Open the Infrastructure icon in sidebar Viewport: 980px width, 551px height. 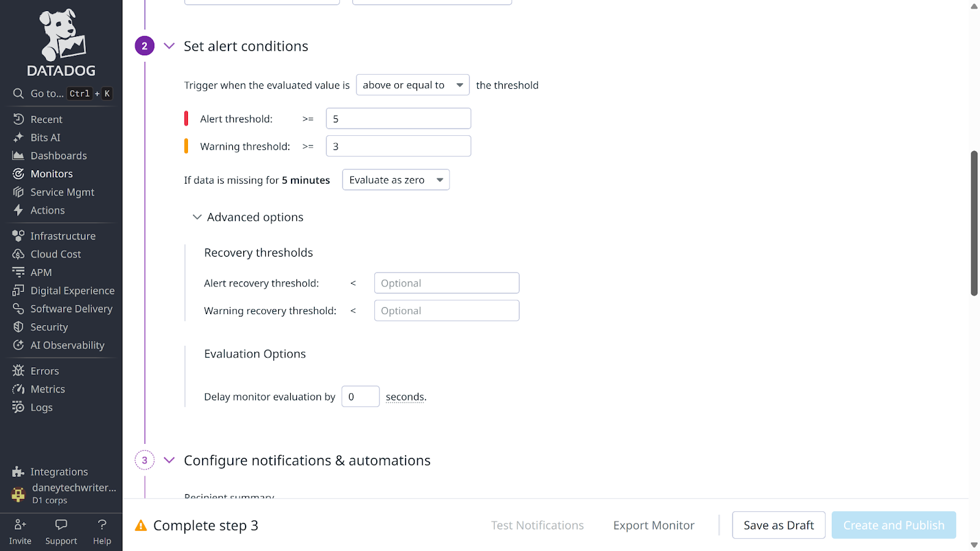click(18, 236)
